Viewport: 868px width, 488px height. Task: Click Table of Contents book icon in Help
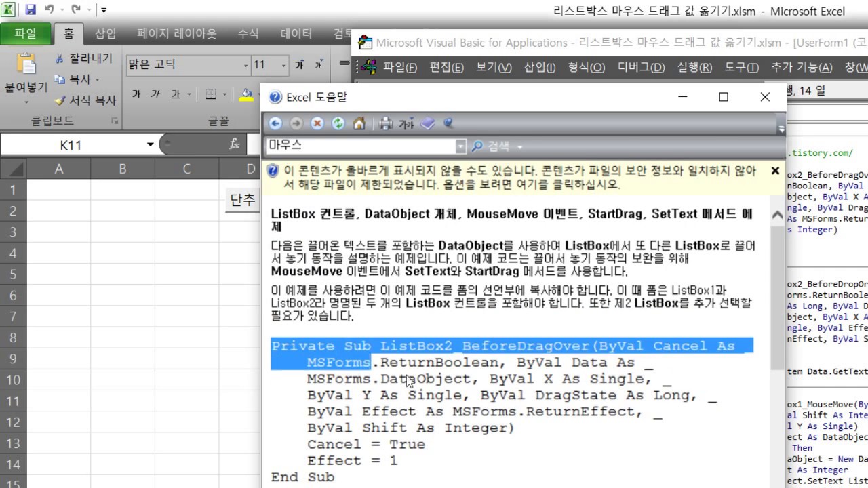click(427, 123)
